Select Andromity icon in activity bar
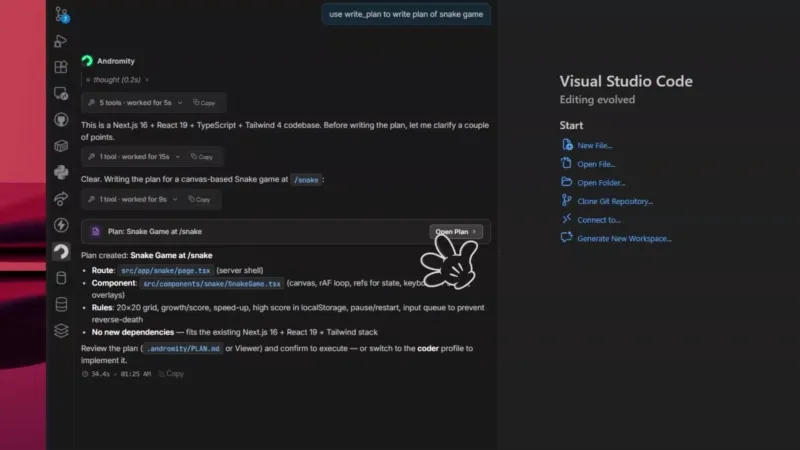This screenshot has height=450, width=800. coord(61,251)
